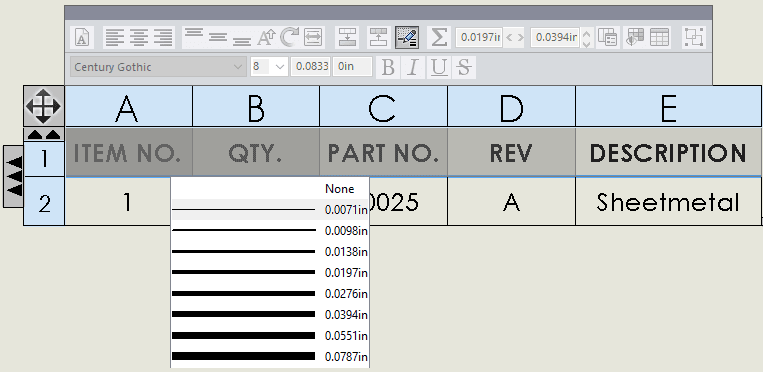Click the table icon with the eye symbol

point(635,37)
